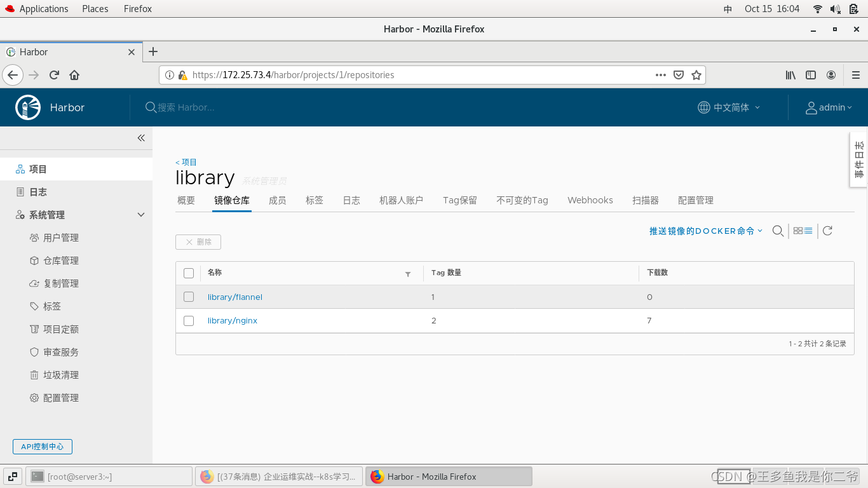This screenshot has width=868, height=488.
Task: Open Firefox hamburger menu
Action: (x=855, y=74)
